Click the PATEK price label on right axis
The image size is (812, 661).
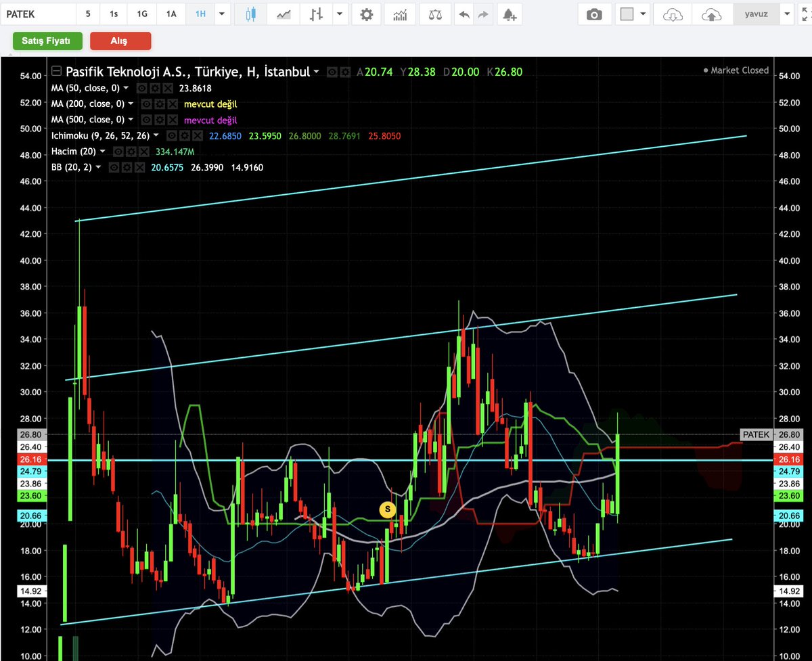tap(755, 435)
